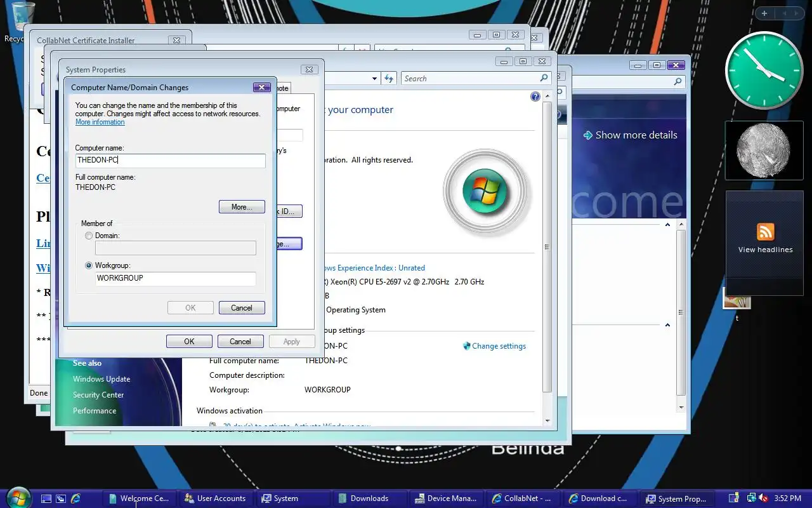Viewport: 812px width, 508px height.
Task: Click the sidebar analog clock gadget
Action: pyautogui.click(x=764, y=70)
